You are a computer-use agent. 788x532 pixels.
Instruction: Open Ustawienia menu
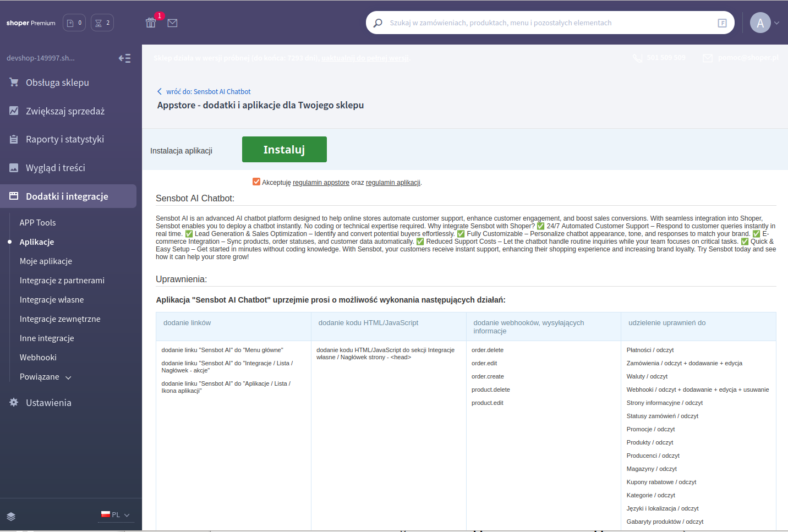tap(48, 403)
